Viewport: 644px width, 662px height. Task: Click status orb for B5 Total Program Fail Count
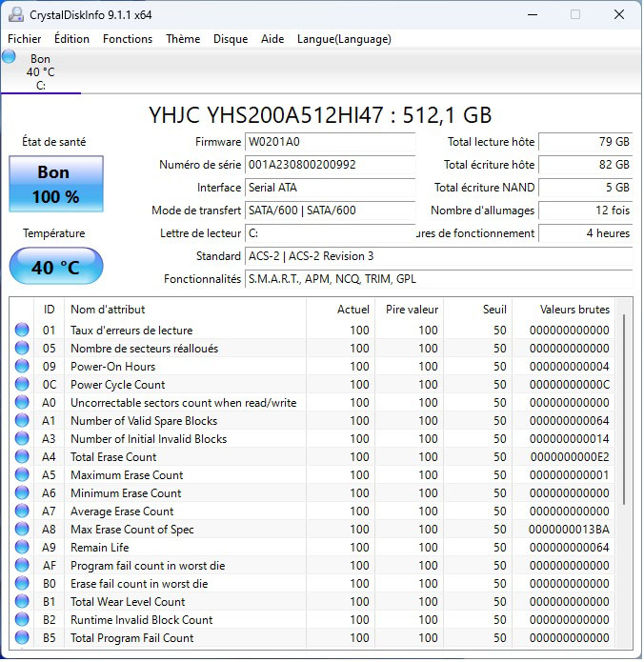(22, 638)
